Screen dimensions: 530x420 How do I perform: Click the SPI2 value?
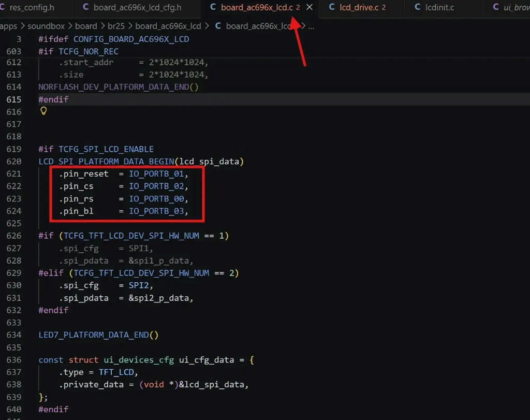pos(139,285)
